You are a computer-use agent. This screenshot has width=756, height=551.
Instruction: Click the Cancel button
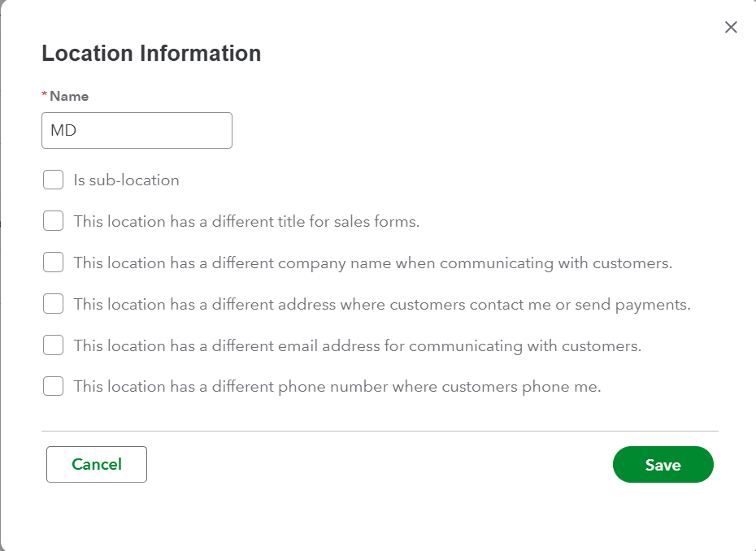97,464
